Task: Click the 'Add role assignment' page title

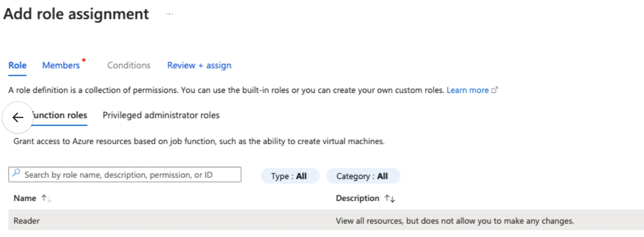Action: [x=76, y=14]
